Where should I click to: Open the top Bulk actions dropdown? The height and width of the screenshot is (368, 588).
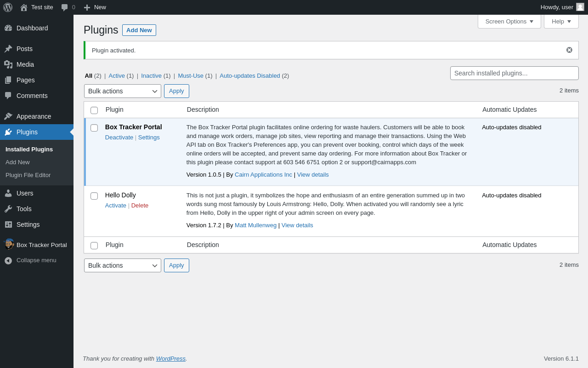coord(123,91)
